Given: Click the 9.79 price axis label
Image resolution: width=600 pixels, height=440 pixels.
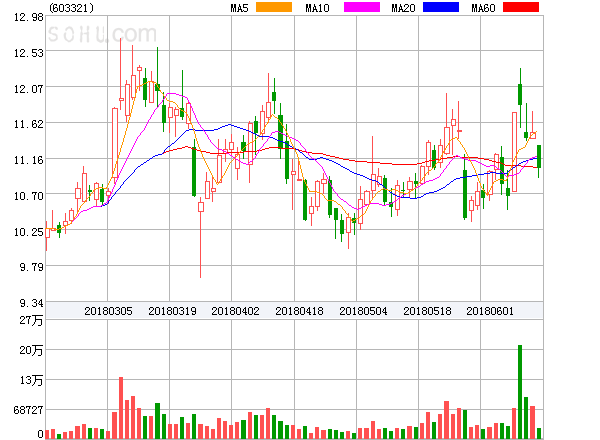Looking at the screenshot, I should (32, 267).
